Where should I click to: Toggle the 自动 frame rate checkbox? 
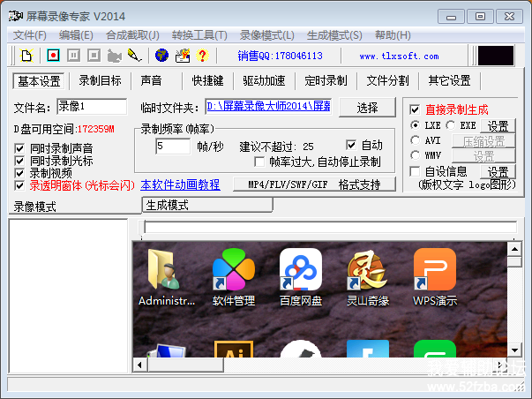(351, 145)
